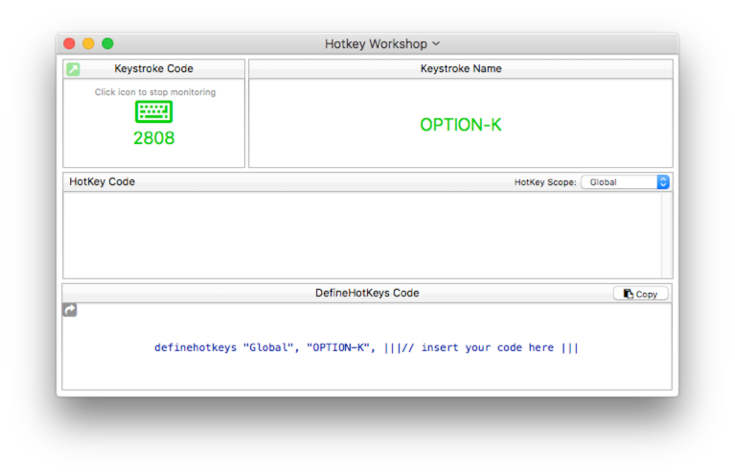Click the HotKey Code header label
Image resolution: width=735 pixels, height=476 pixels.
click(x=102, y=181)
